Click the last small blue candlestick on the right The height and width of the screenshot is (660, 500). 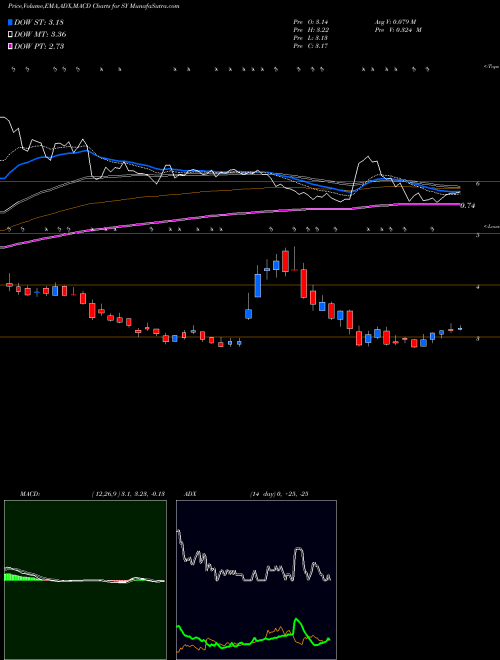(x=460, y=329)
